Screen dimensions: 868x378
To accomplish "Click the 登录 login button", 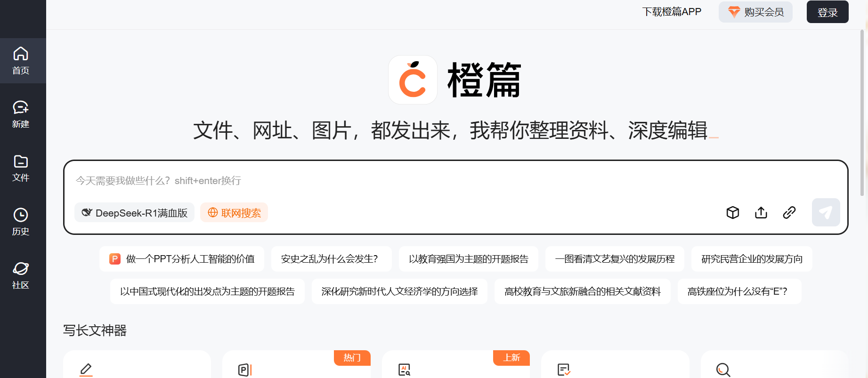I will tap(827, 12).
